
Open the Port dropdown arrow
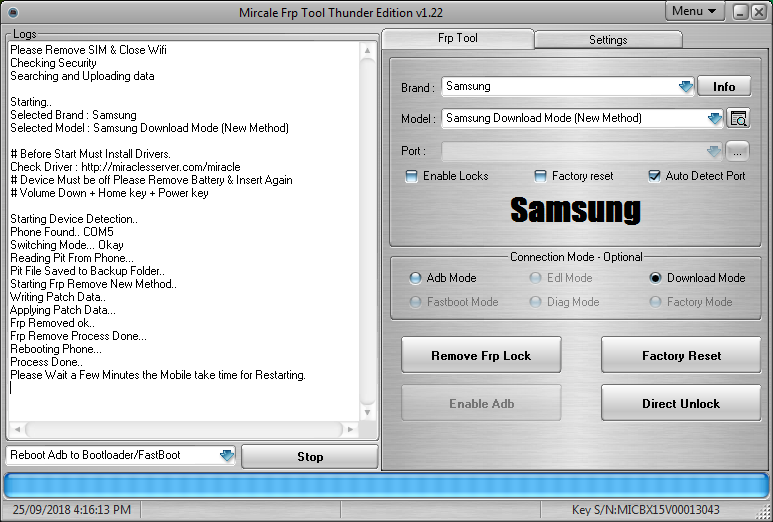tap(713, 151)
